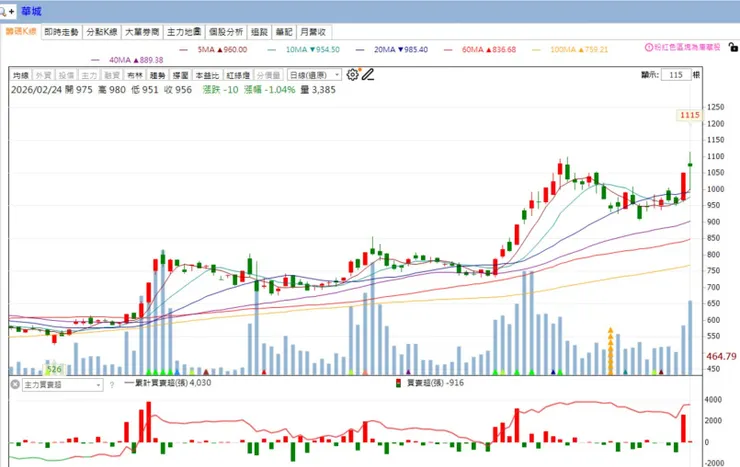Click the pink info circle icon
Image resolution: width=740 pixels, height=467 pixels.
[649, 47]
